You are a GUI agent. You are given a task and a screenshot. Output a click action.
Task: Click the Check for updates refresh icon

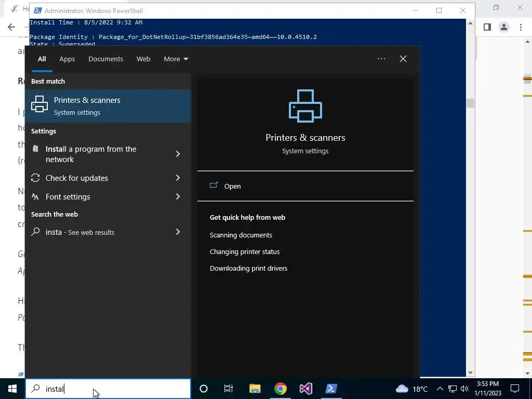point(35,178)
